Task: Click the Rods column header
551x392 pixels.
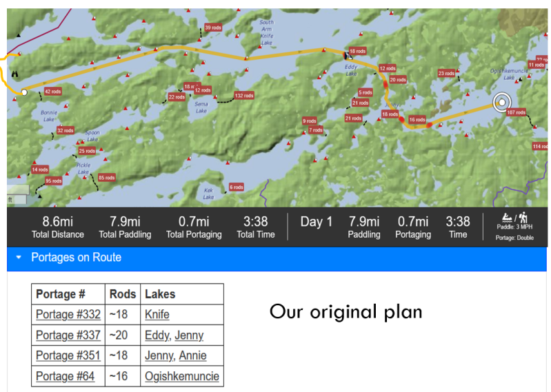Action: (x=123, y=294)
